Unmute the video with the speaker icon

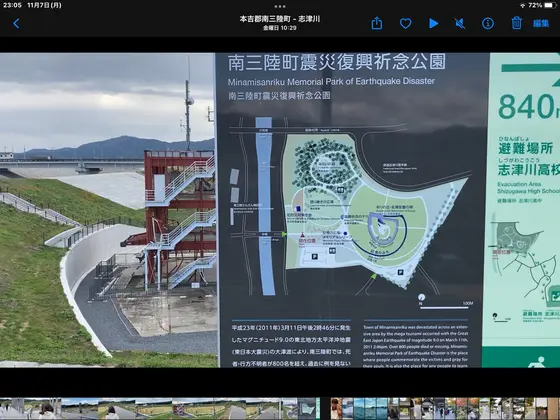[460, 24]
